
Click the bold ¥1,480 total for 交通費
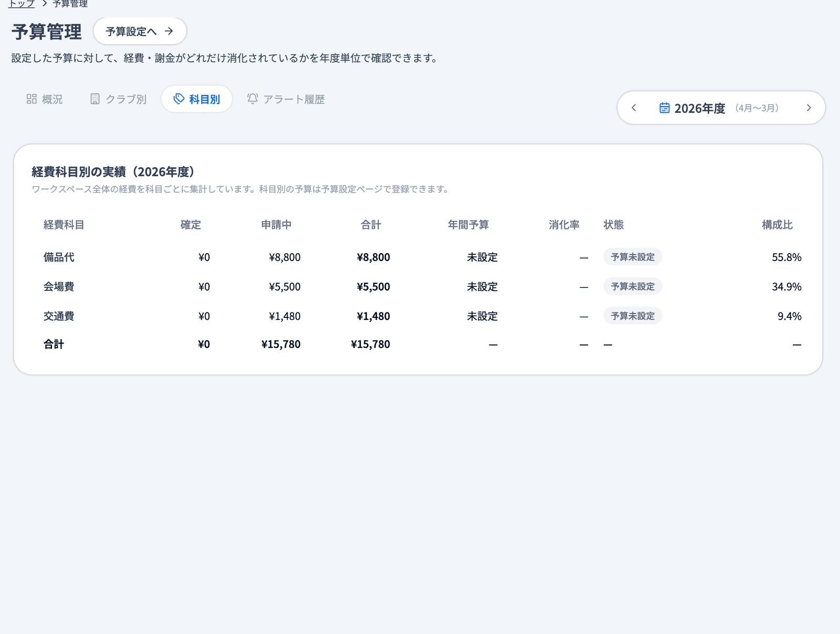373,316
